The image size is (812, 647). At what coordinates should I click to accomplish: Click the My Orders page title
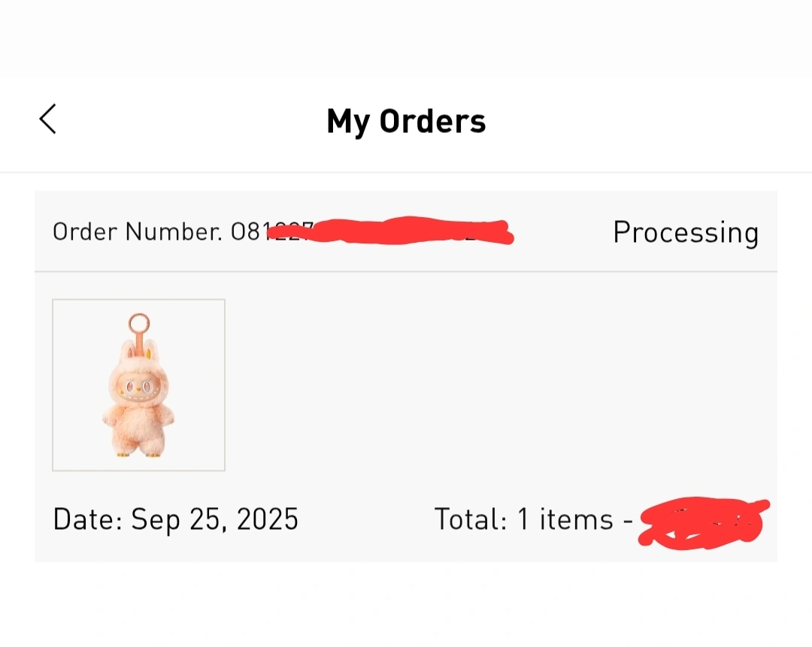[x=406, y=121]
